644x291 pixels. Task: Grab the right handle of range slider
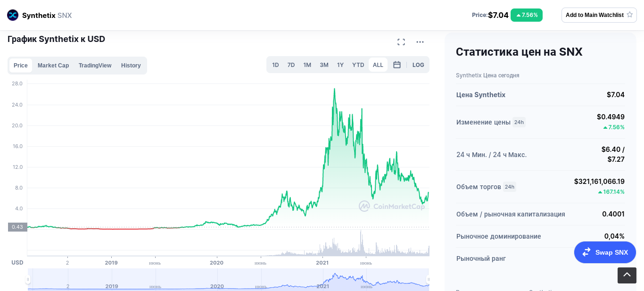429,280
